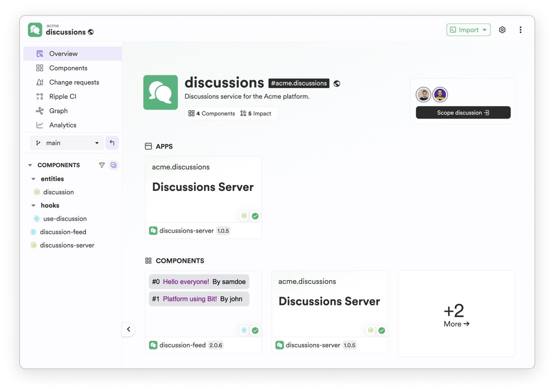
Task: Click first member avatar in scope panel
Action: click(x=423, y=95)
